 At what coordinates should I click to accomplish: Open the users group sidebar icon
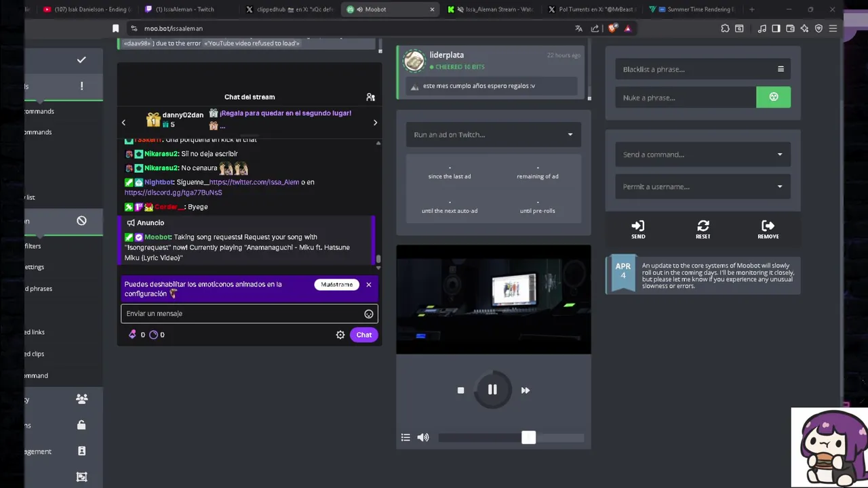pyautogui.click(x=82, y=399)
